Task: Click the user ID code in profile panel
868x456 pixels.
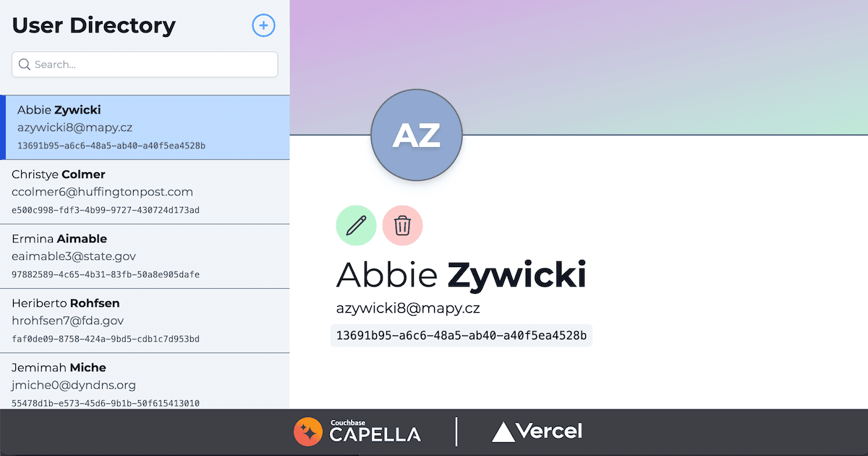Action: (461, 335)
